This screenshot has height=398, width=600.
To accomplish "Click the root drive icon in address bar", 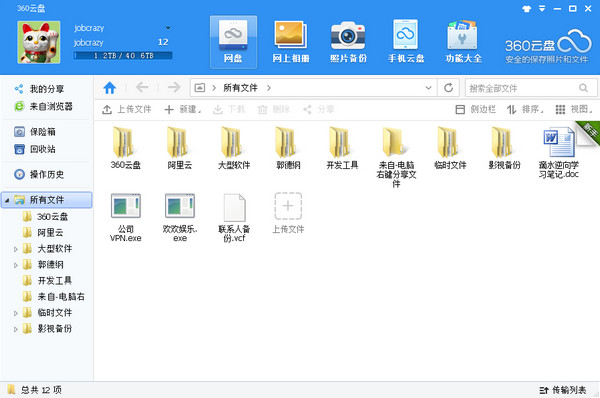I will (x=200, y=88).
